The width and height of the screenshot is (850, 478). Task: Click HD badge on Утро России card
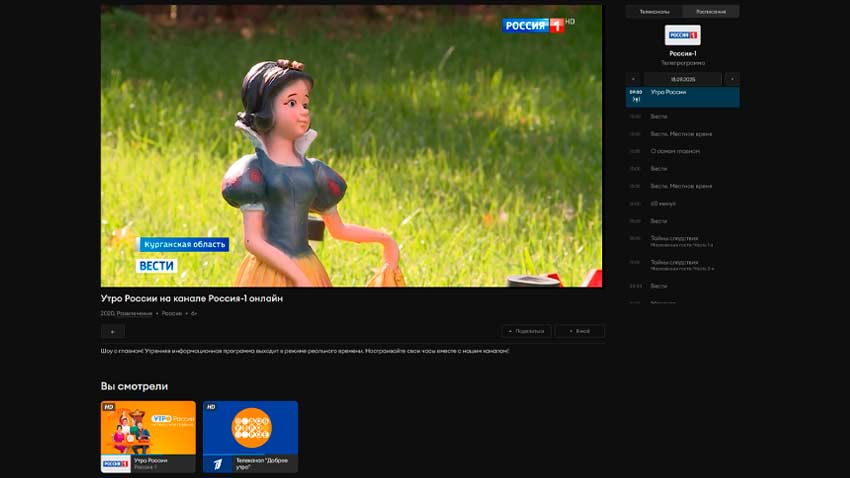[x=109, y=406]
